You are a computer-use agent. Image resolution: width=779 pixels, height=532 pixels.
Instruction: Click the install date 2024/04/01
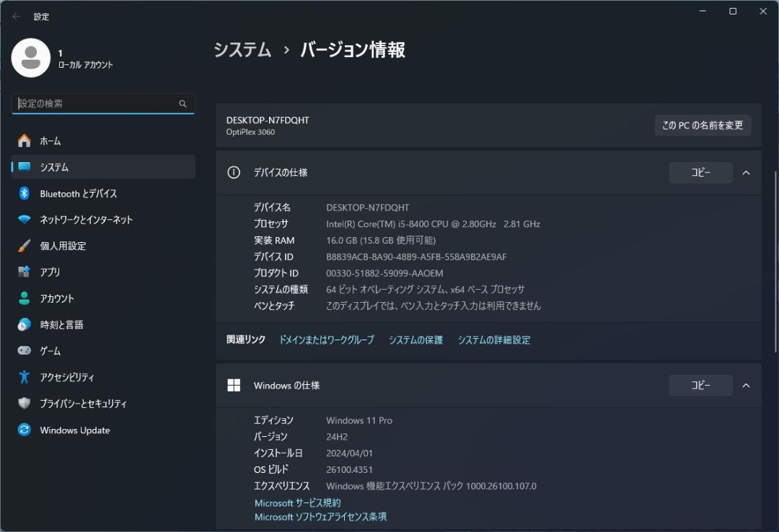point(349,453)
